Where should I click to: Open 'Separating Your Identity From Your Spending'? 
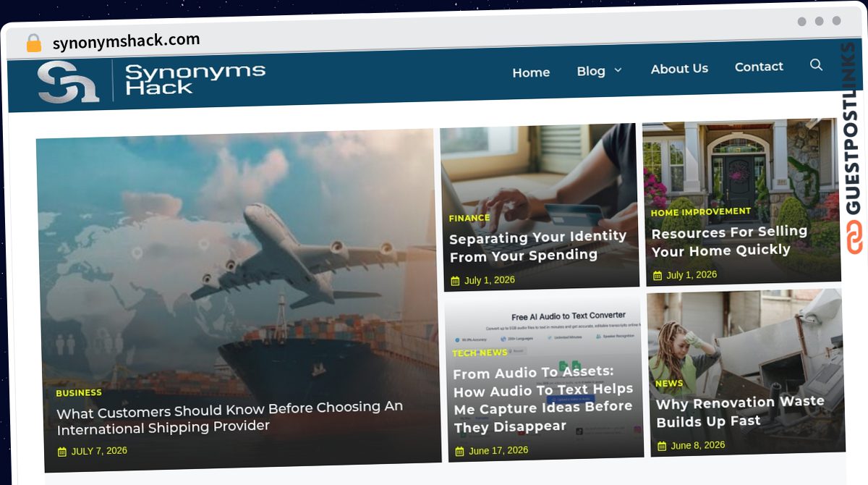pos(537,246)
